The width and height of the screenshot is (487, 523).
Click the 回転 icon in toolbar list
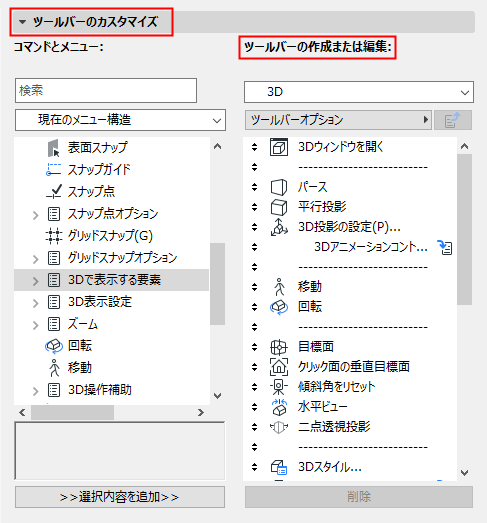click(279, 307)
